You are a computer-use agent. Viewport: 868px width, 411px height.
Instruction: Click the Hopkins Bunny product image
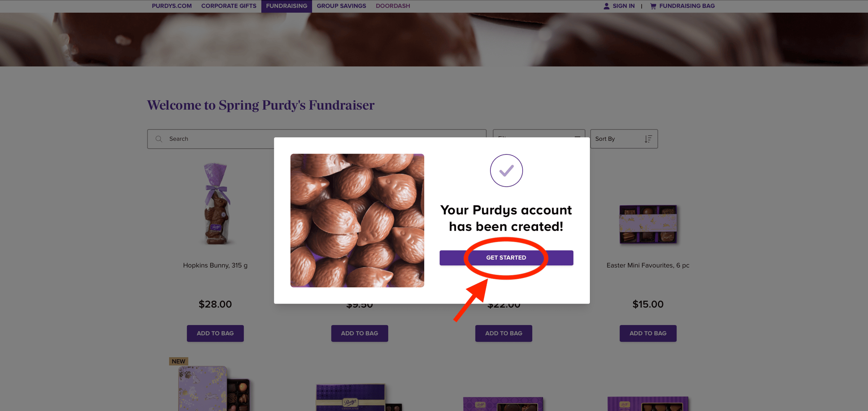point(216,204)
